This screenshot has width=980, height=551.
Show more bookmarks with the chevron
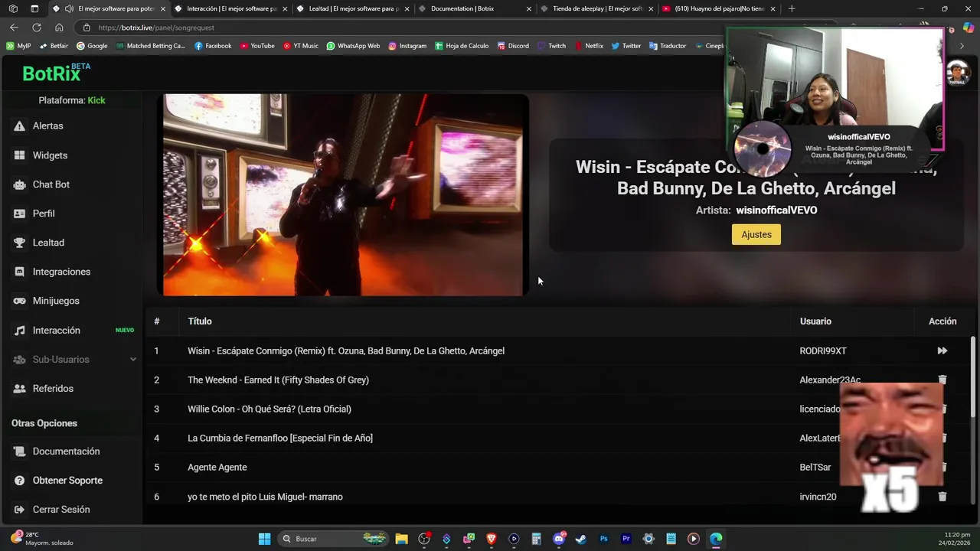click(x=962, y=46)
